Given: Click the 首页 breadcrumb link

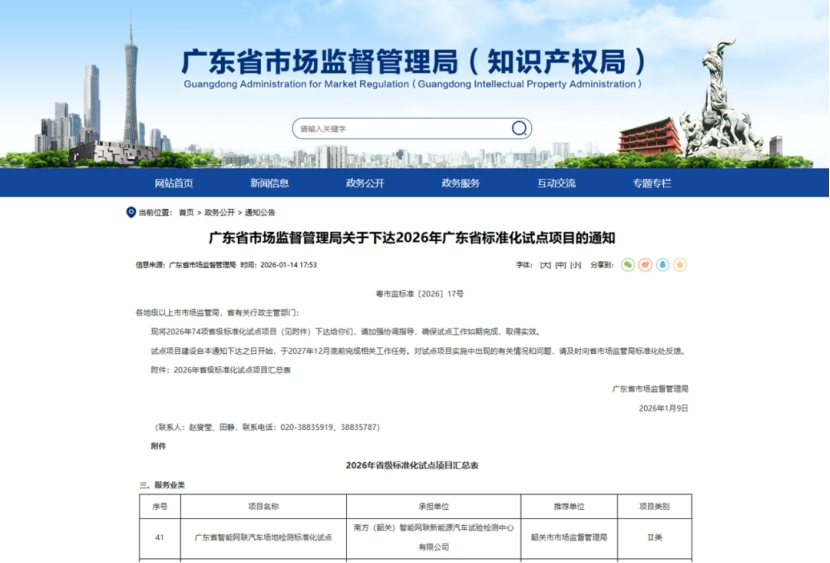Looking at the screenshot, I should 187,212.
